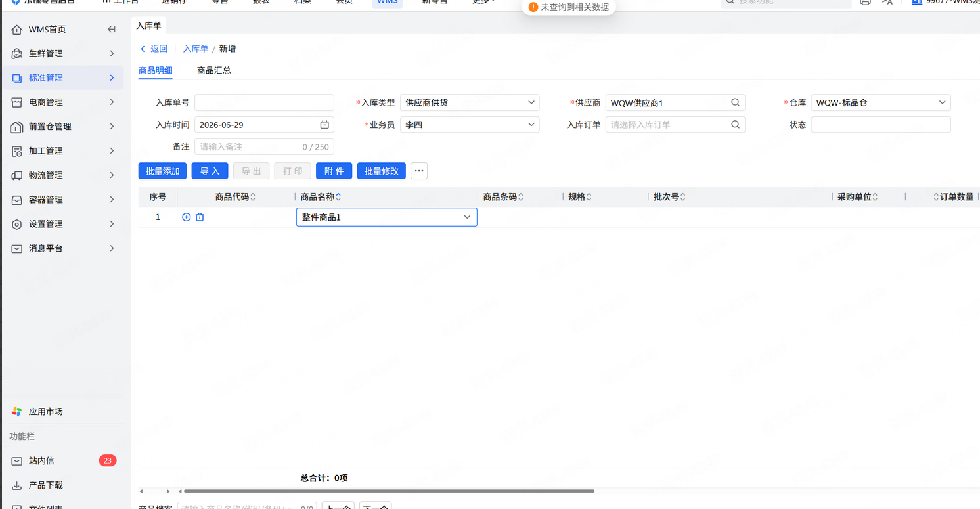
Task: Click the 23 unread badge on 站内信
Action: point(108,461)
